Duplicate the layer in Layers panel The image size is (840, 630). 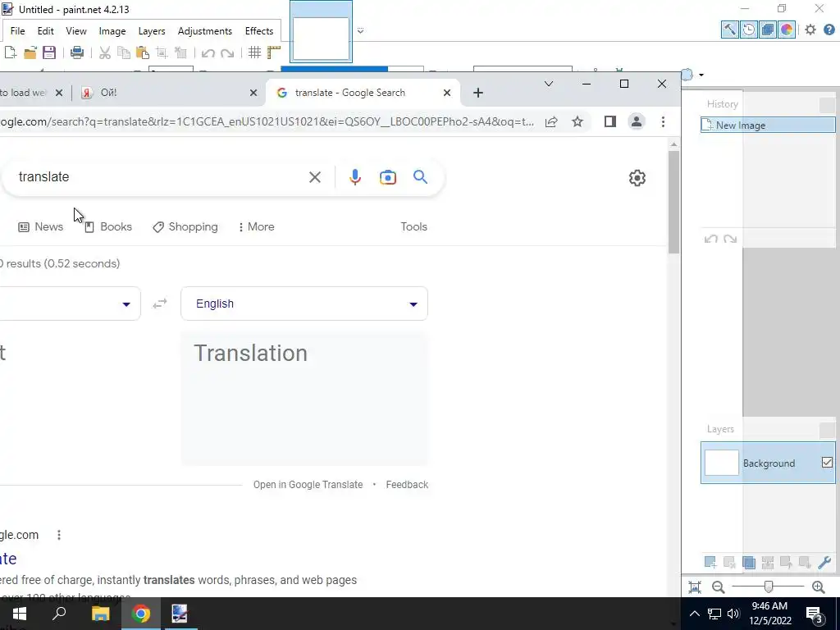(748, 562)
